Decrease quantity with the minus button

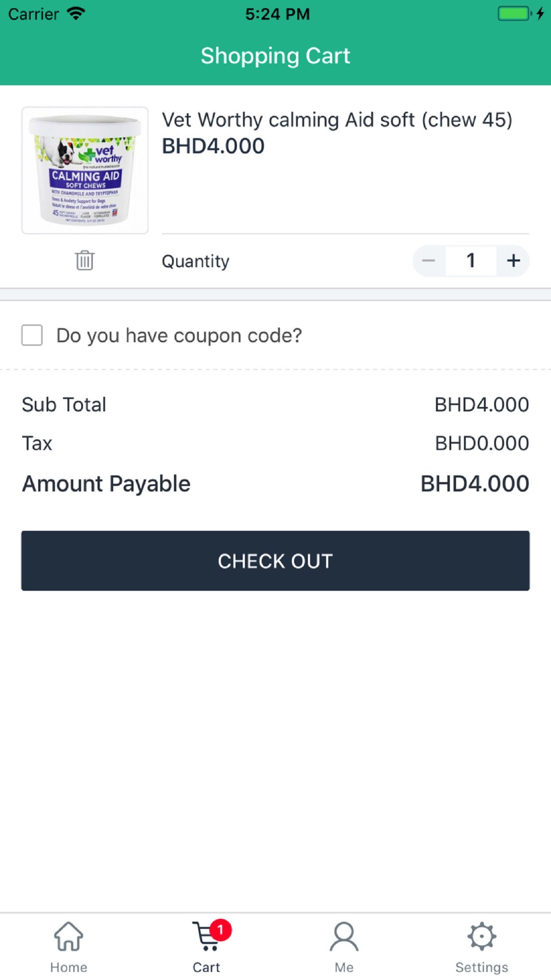pyautogui.click(x=429, y=261)
